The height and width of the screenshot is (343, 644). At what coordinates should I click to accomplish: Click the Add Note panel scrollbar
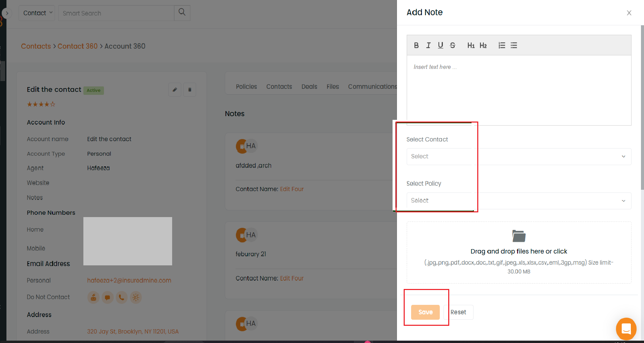click(642, 107)
